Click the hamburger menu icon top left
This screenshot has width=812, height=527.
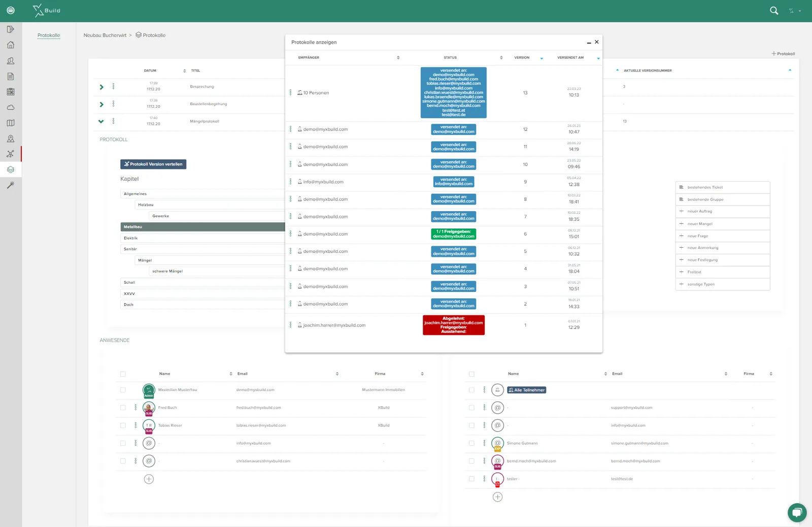(11, 11)
